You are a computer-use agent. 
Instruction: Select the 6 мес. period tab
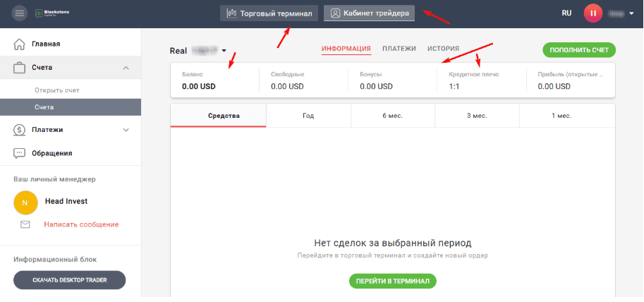click(x=393, y=116)
